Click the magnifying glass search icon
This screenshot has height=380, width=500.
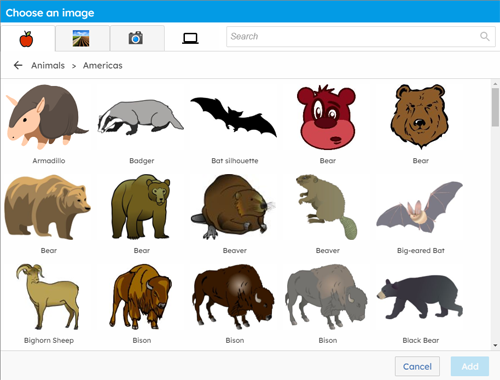tap(485, 36)
